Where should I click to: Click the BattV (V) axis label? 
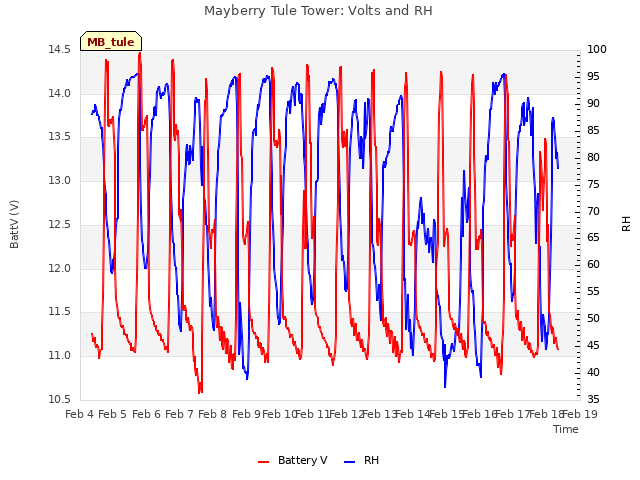14,224
